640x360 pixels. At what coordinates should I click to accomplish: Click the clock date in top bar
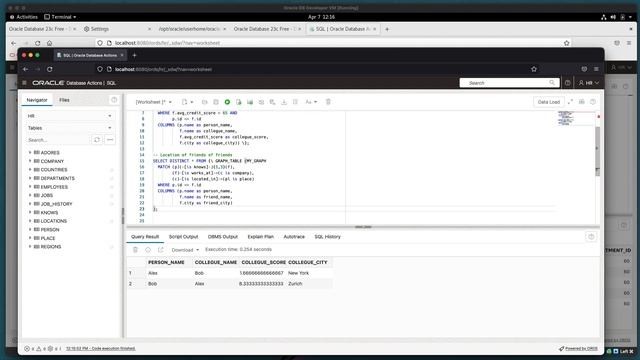(x=321, y=17)
